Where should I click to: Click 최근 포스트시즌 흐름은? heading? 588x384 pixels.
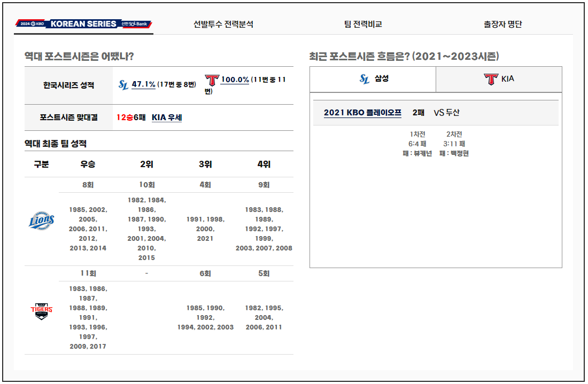[404, 56]
